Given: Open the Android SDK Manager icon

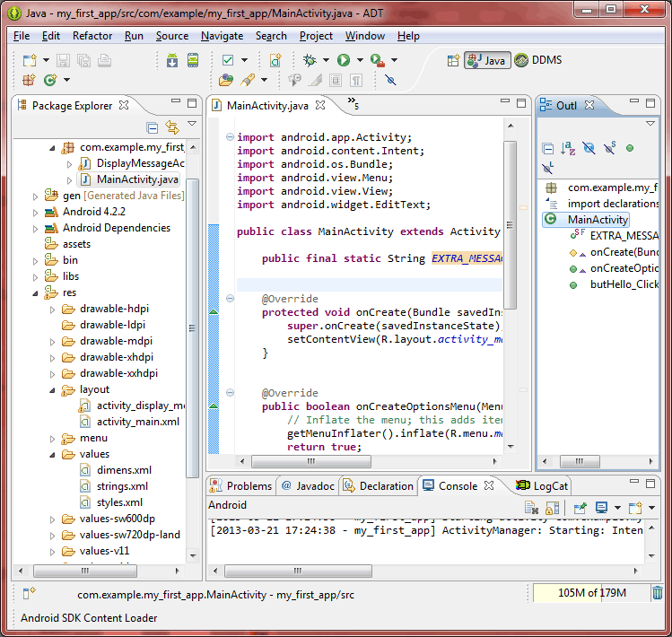Looking at the screenshot, I should (x=172, y=60).
